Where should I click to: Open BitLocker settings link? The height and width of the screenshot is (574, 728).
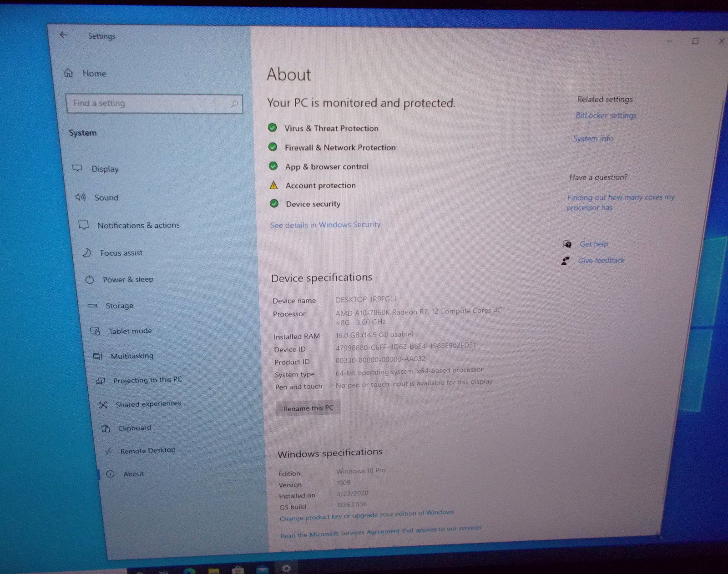click(x=606, y=116)
